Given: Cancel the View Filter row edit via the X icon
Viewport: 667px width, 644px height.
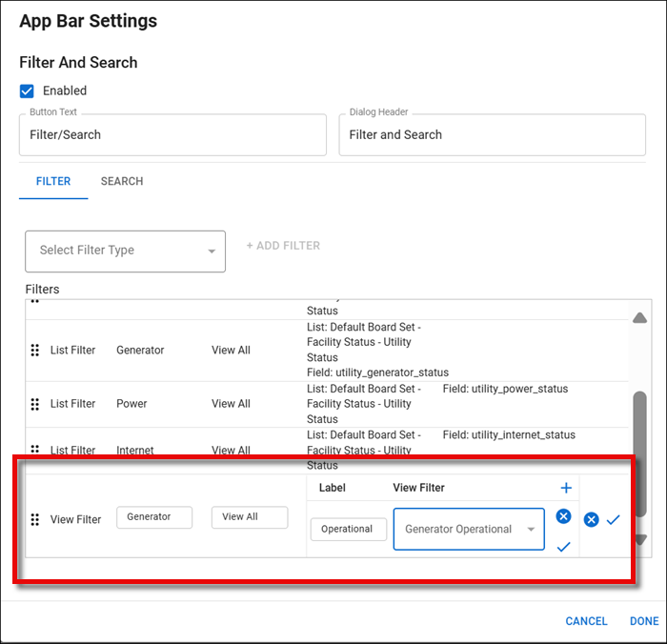Looking at the screenshot, I should 591,519.
